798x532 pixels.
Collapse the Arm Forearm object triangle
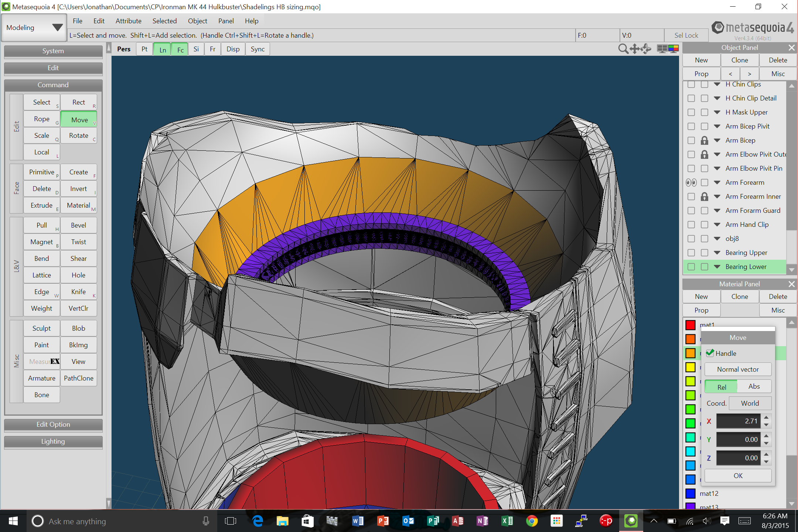point(717,183)
